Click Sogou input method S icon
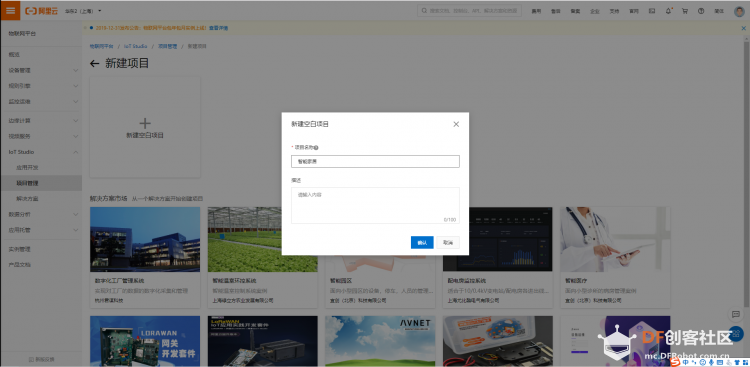This screenshot has width=750, height=367. (x=674, y=362)
